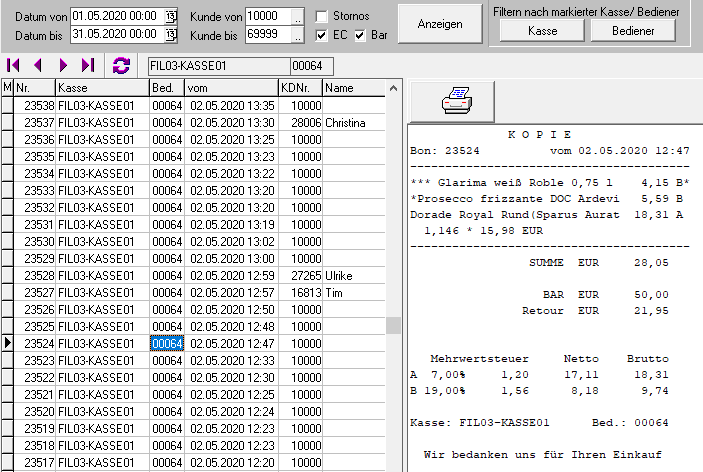
Task: Click the Dorade Royal receipt line
Action: coord(547,215)
